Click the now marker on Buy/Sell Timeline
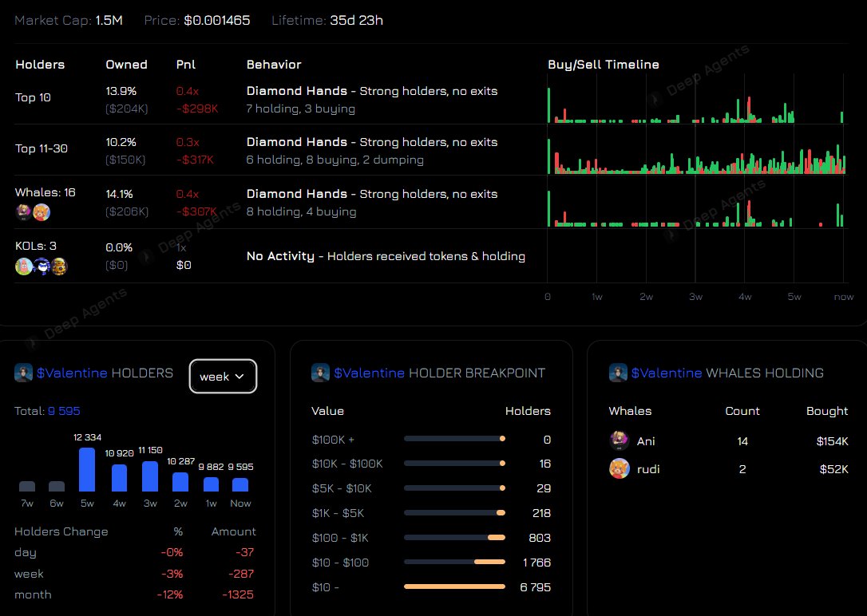The image size is (867, 616). click(x=843, y=296)
